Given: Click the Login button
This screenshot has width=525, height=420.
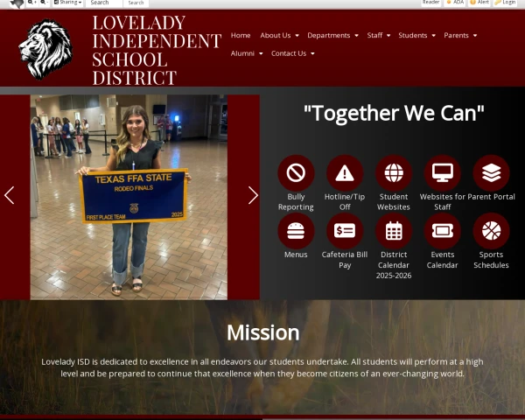Looking at the screenshot, I should coord(505,3).
